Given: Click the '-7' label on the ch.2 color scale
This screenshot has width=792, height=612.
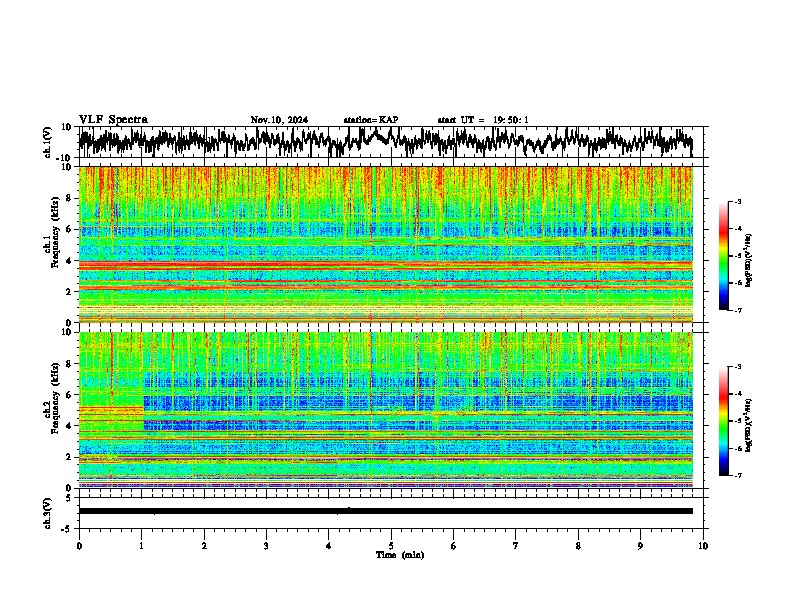Looking at the screenshot, I should (737, 476).
